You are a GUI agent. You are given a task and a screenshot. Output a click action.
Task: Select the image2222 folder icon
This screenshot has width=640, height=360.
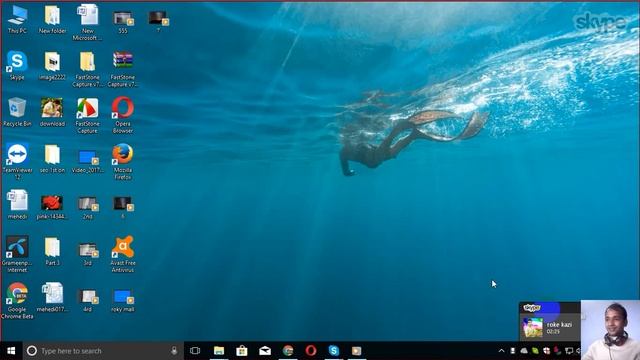52,65
